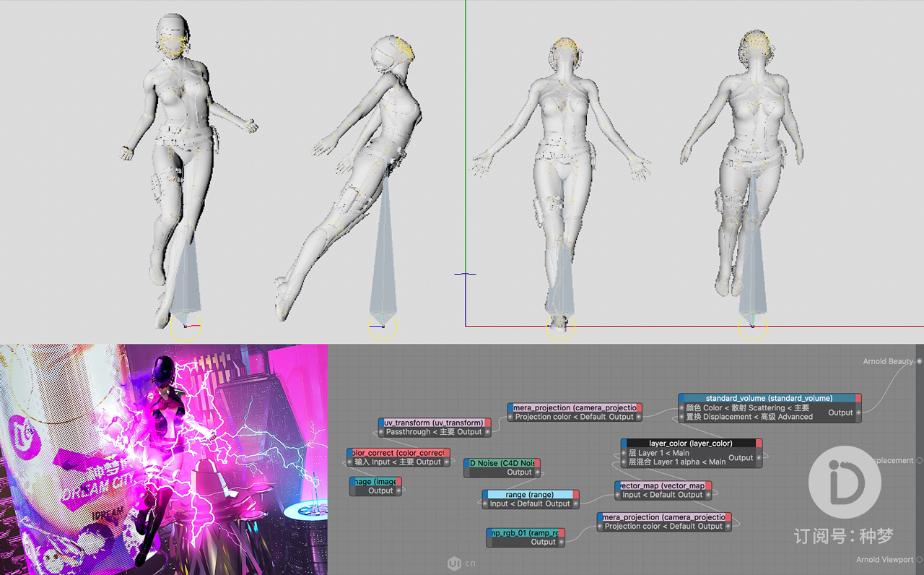Screen dimensions: 924x575
Task: Click the Arnold Beauty output port
Action: pos(919,361)
